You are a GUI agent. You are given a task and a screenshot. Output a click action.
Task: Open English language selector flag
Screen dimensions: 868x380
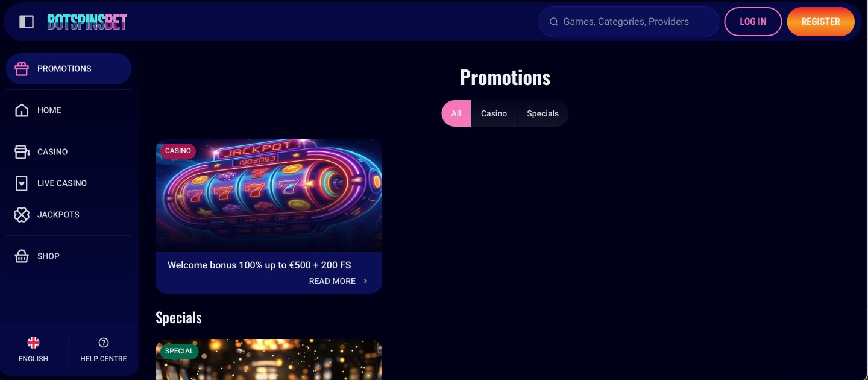pos(34,343)
